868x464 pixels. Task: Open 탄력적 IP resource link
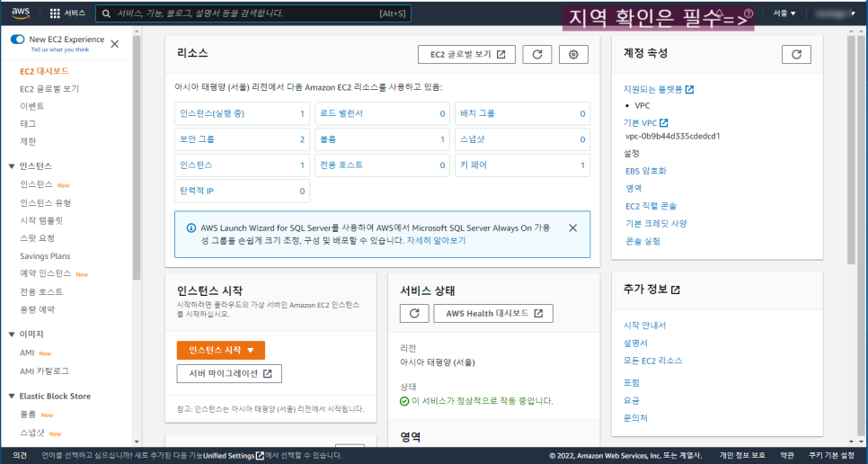197,191
